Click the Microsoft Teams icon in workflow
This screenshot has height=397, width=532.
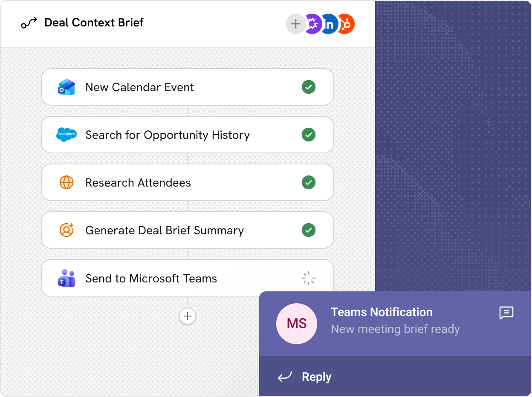coord(66,278)
